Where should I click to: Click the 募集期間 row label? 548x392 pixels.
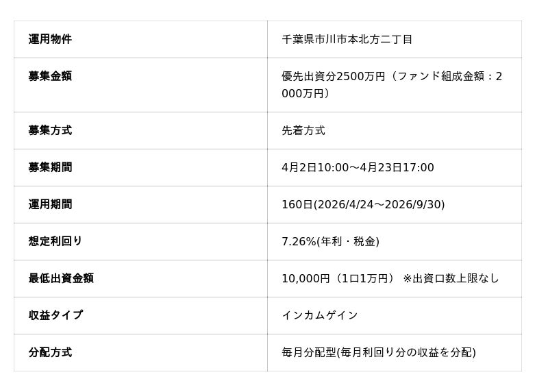tap(50, 167)
